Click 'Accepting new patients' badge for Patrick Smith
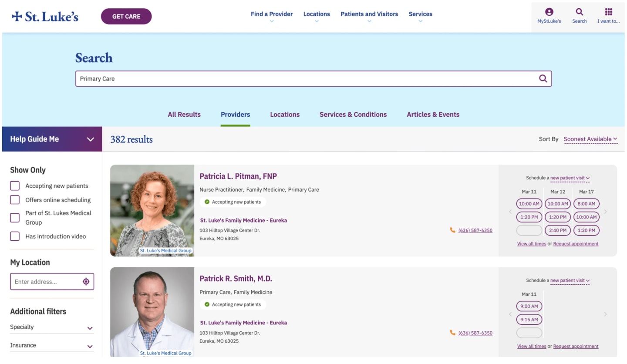Image resolution: width=627 pixels, height=364 pixels. (233, 304)
